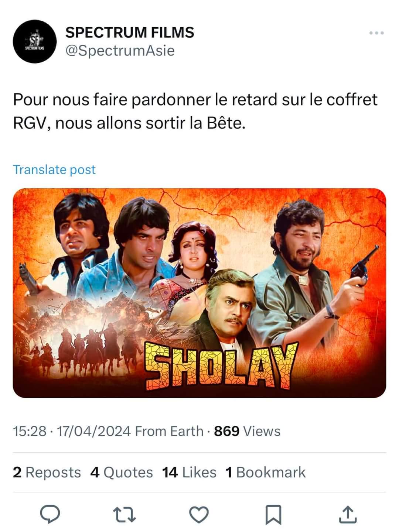
Task: Click the From Earth location label
Action: (169, 431)
